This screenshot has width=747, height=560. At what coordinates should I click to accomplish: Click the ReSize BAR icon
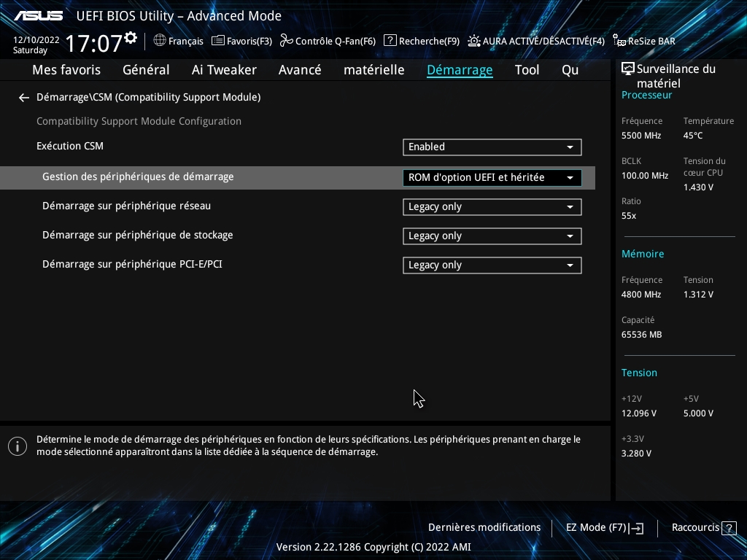[x=619, y=41]
